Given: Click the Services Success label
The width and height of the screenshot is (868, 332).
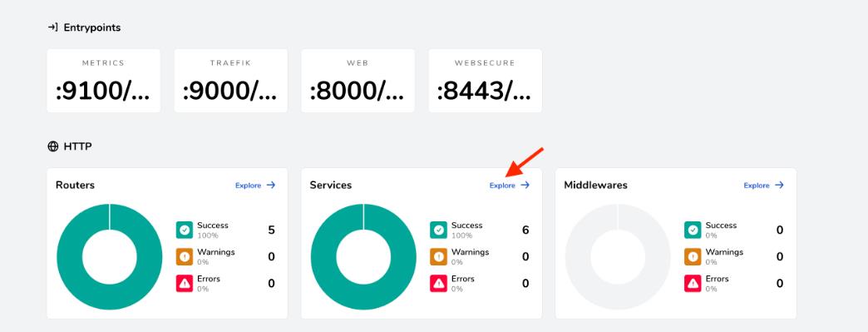Looking at the screenshot, I should pyautogui.click(x=466, y=225).
